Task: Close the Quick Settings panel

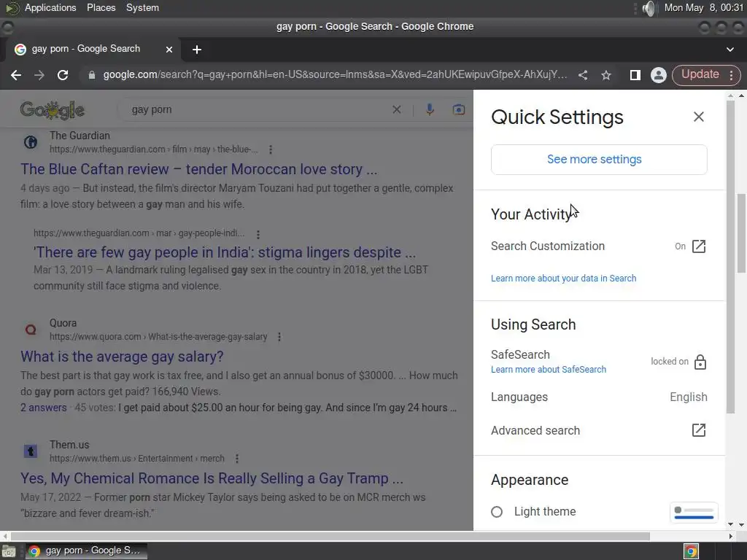Action: tap(698, 117)
